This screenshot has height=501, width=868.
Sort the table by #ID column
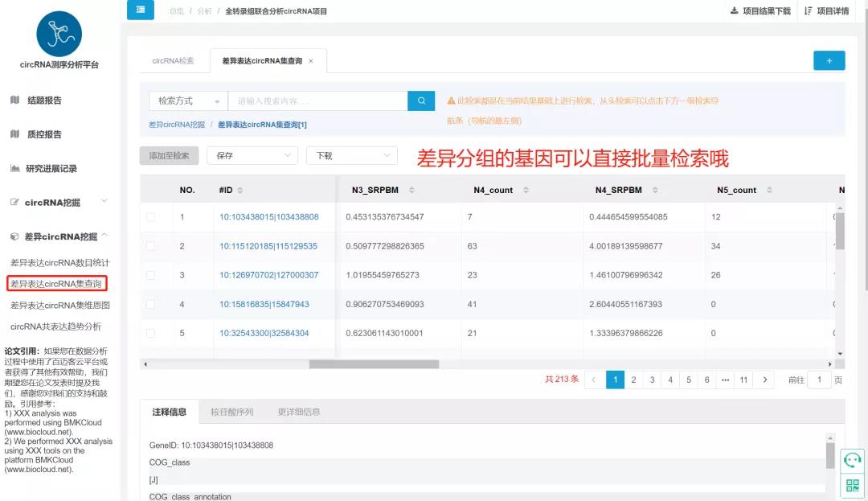pos(240,191)
